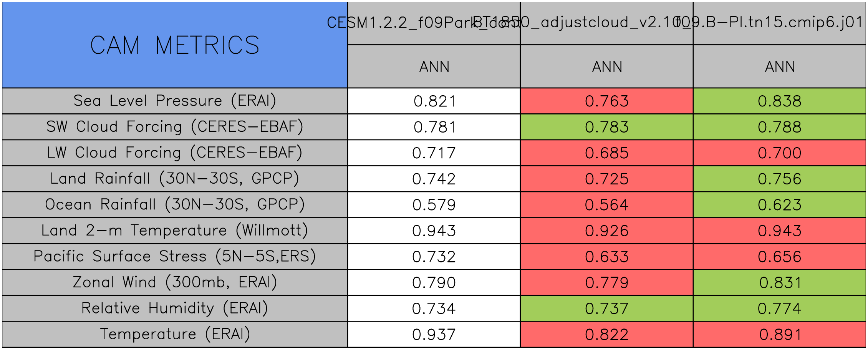Image resolution: width=868 pixels, height=350 pixels.
Task: Select the f09.B-PI.tn15.cmip6.j01 column header
Action: (x=779, y=23)
